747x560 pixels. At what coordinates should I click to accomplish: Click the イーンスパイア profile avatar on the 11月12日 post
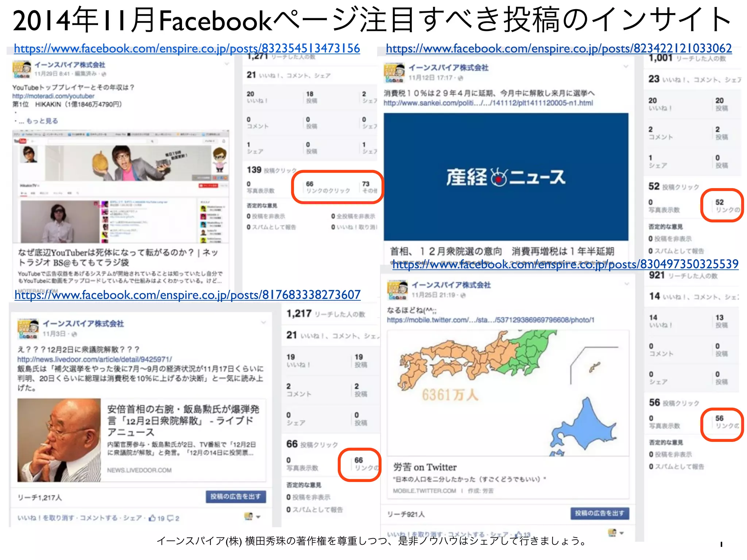pyautogui.click(x=394, y=73)
